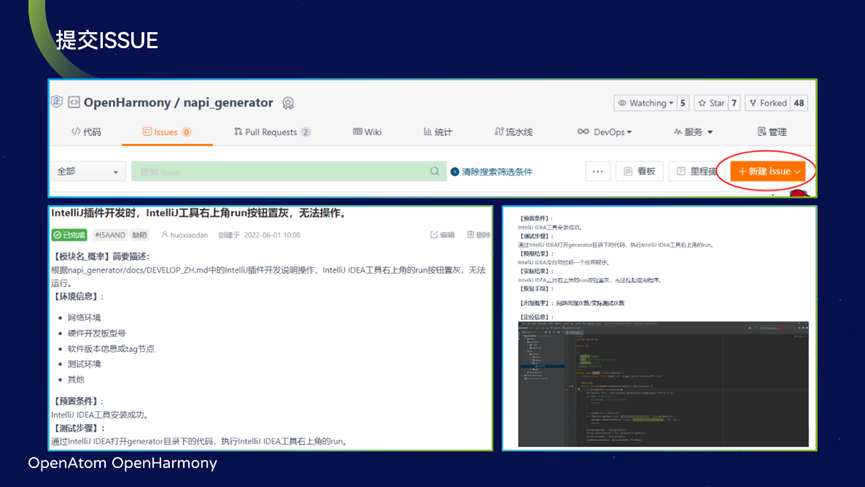Open the Wiki tab
The height and width of the screenshot is (487, 865).
pos(367,132)
